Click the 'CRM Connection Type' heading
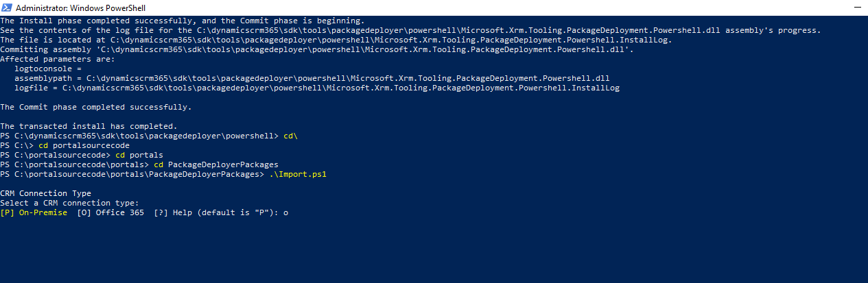868x283 pixels. click(x=45, y=194)
